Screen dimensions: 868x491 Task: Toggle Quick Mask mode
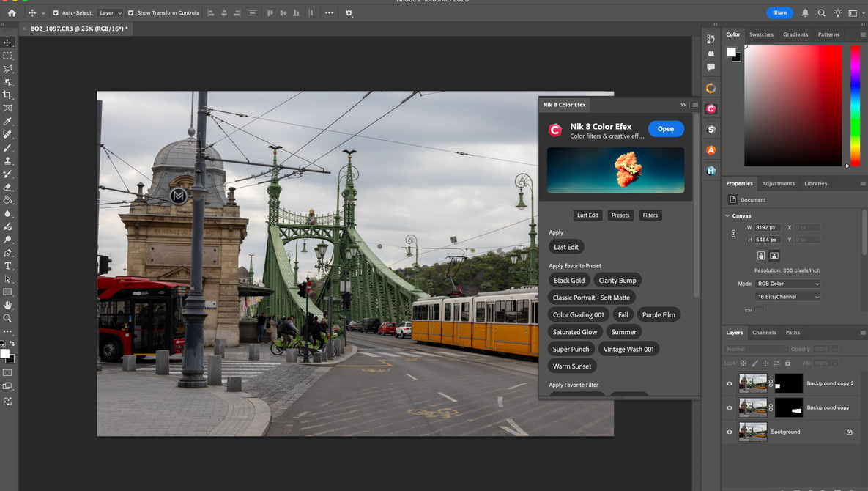(8, 372)
